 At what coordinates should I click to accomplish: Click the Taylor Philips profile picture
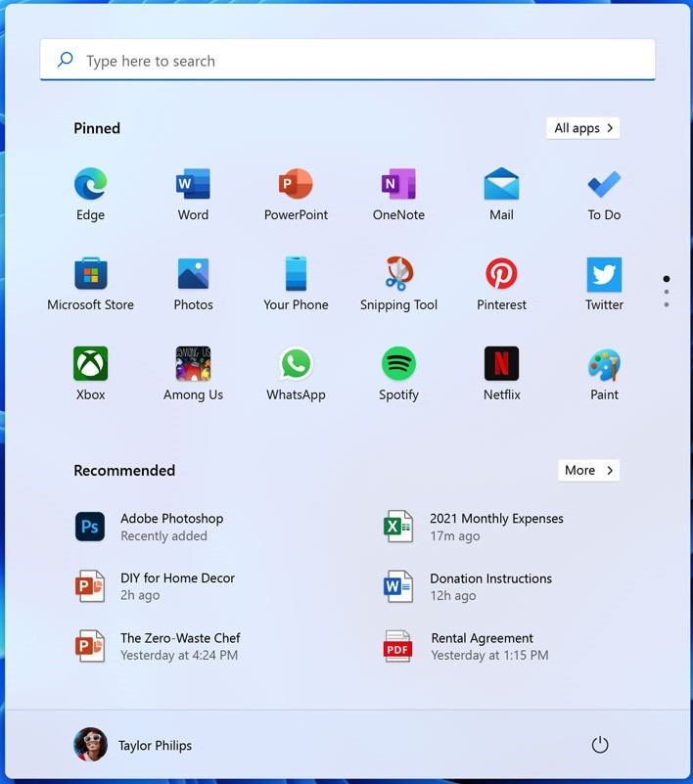pyautogui.click(x=90, y=745)
